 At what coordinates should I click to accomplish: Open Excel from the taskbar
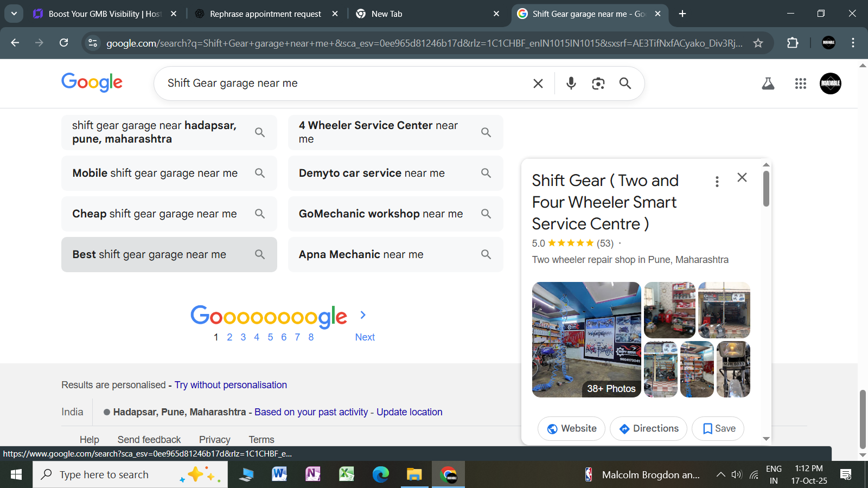[347, 475]
